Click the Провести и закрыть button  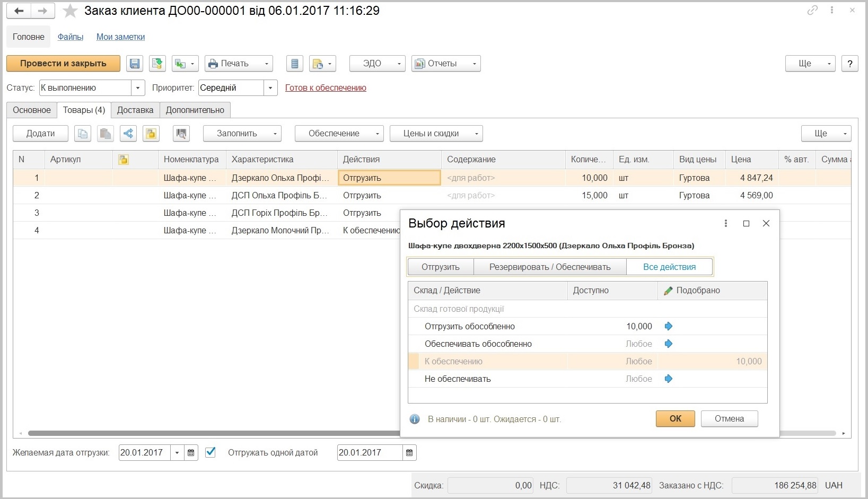tap(63, 64)
